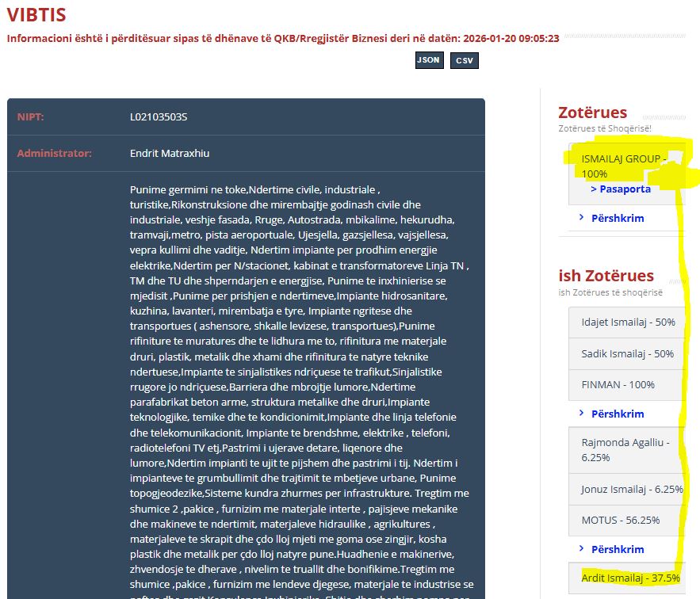
Task: Open the Pasaporta link under ISMAILAJ GROUP
Action: point(620,189)
